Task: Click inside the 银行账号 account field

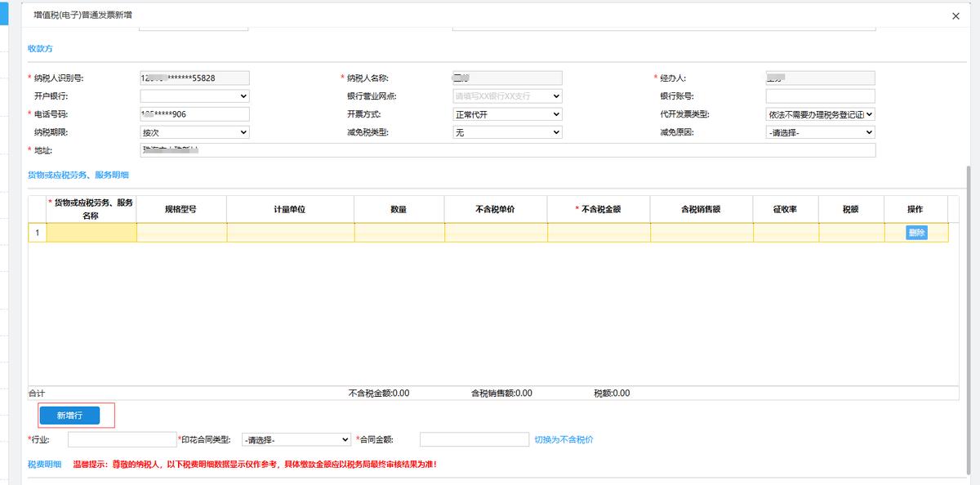Action: pyautogui.click(x=819, y=96)
